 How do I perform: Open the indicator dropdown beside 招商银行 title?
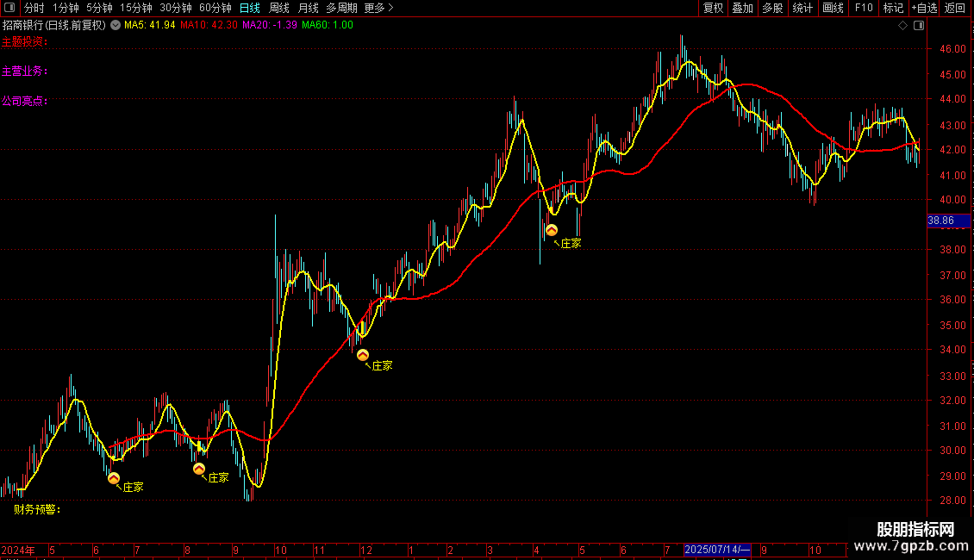pyautogui.click(x=116, y=25)
